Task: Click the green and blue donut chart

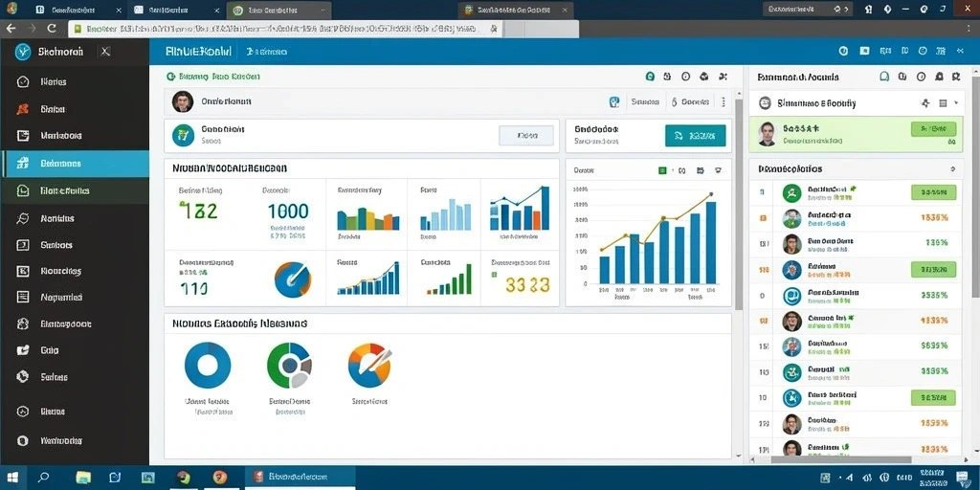Action: [x=289, y=366]
